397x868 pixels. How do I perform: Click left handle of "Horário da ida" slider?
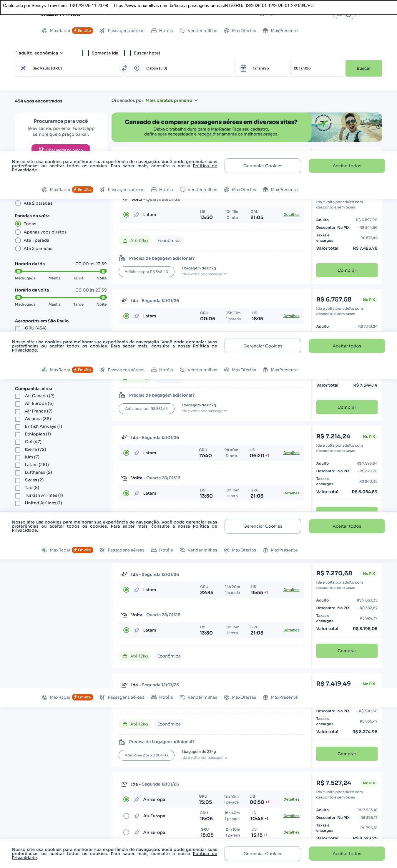(19, 271)
